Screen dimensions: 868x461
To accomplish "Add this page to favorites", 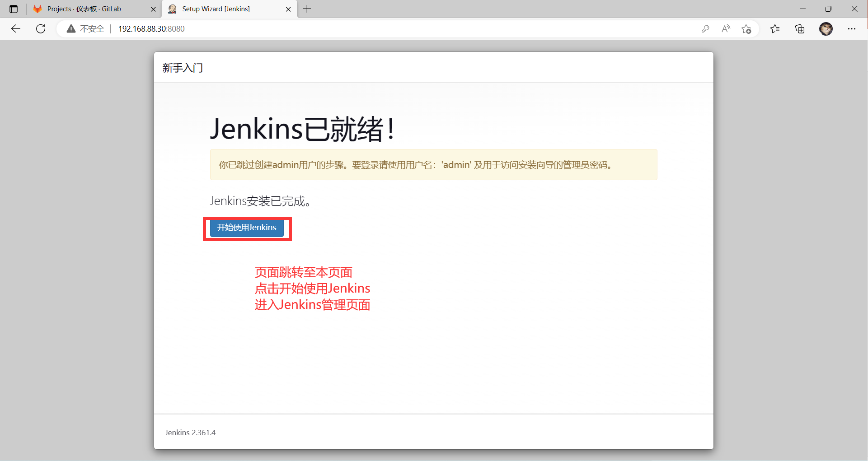I will 746,29.
